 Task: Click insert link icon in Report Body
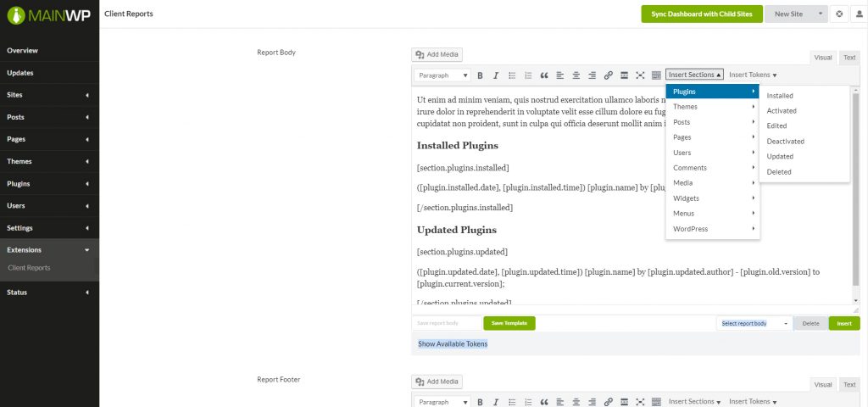[x=608, y=75]
